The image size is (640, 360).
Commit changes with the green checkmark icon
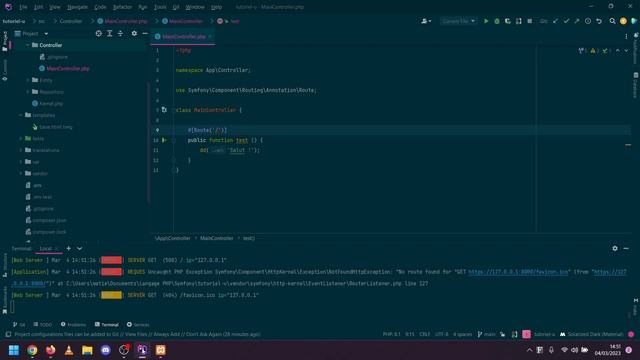coord(566,21)
